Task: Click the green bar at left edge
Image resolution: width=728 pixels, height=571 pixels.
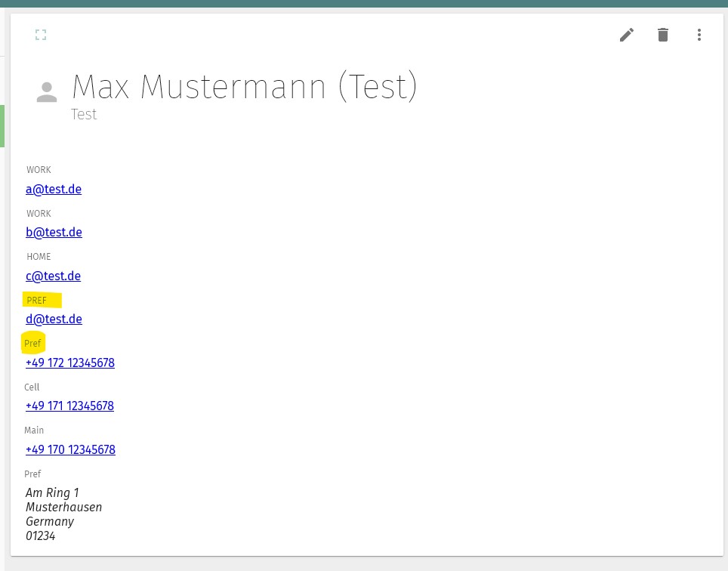Action: point(2,126)
